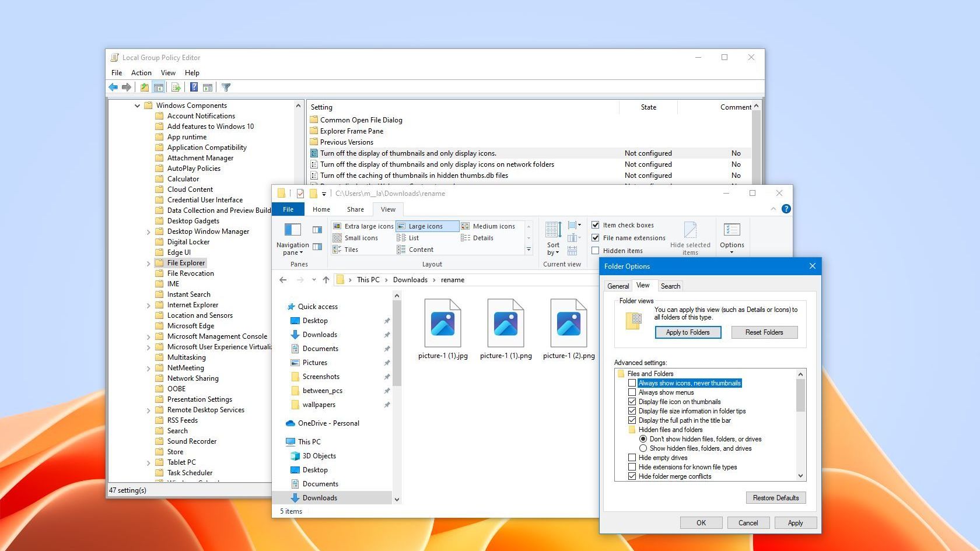The height and width of the screenshot is (551, 980).
Task: Click the Up one level folder icon
Action: 144,87
